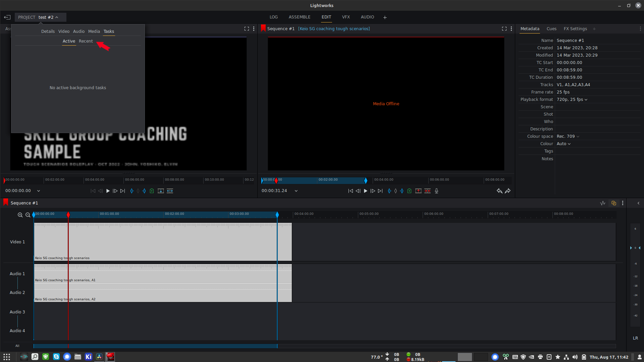Toggle the timeline sync/group icon
This screenshot has height=362, width=644.
(614, 203)
